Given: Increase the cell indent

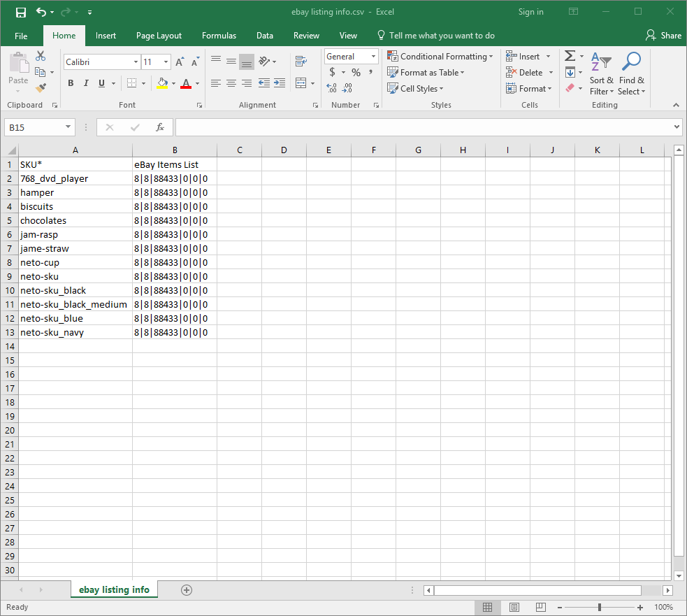Looking at the screenshot, I should 280,83.
